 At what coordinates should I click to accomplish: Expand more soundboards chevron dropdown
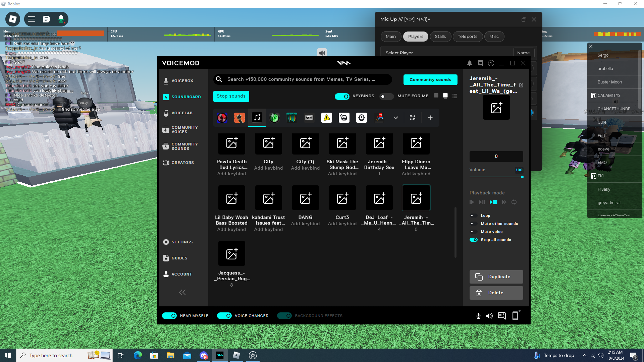tap(396, 118)
